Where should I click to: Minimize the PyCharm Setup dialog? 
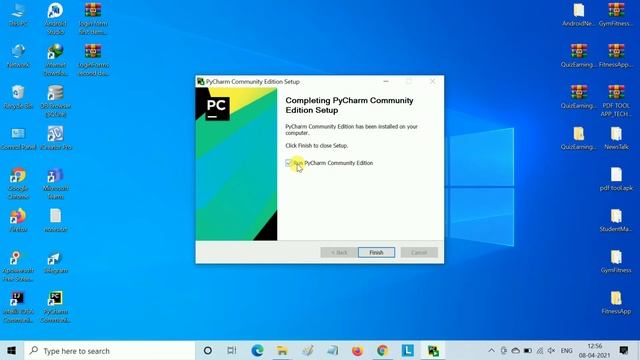pyautogui.click(x=386, y=82)
